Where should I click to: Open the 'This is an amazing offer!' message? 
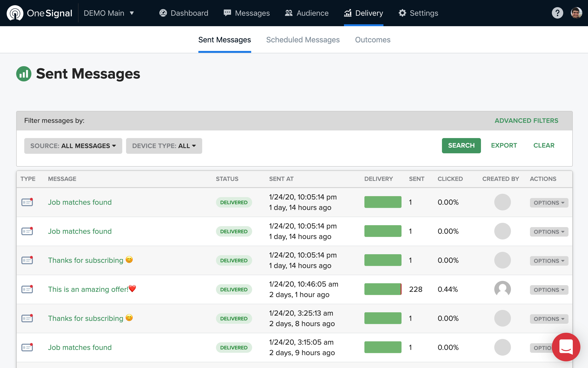[88, 289]
